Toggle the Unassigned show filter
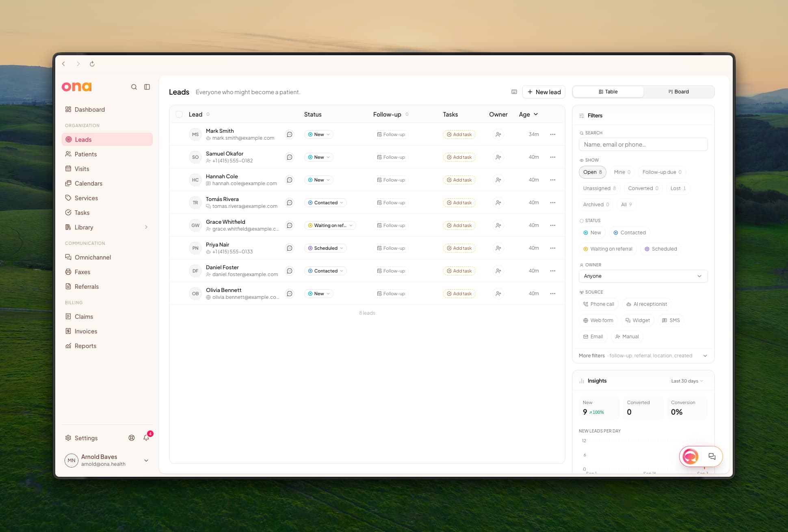The image size is (788, 532). [599, 188]
